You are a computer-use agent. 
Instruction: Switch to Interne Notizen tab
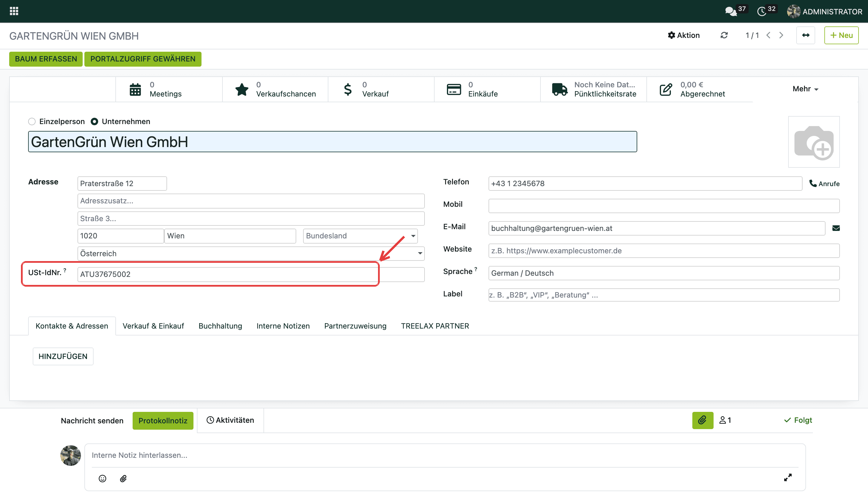pos(283,326)
